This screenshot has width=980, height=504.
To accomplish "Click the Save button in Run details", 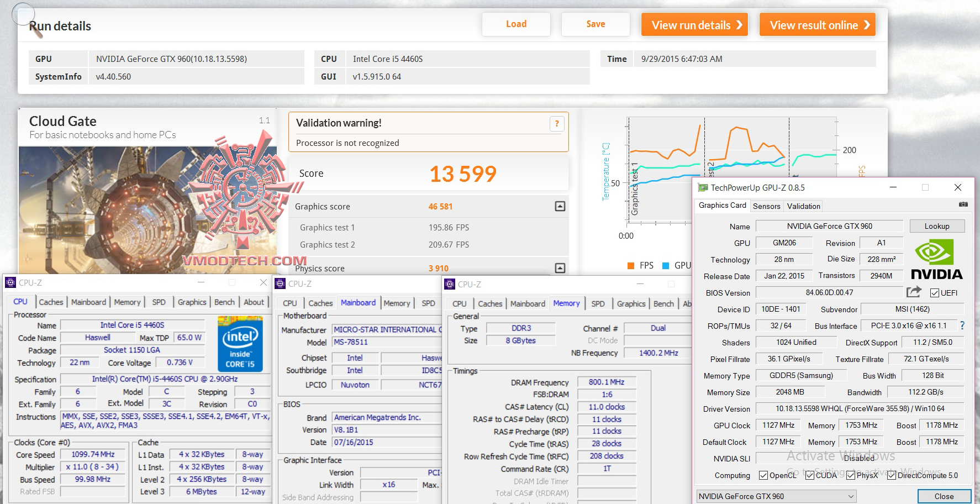I will (x=596, y=24).
